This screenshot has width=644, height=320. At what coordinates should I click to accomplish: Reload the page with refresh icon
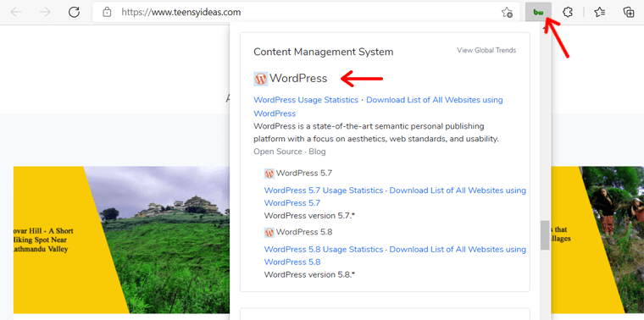(x=74, y=13)
